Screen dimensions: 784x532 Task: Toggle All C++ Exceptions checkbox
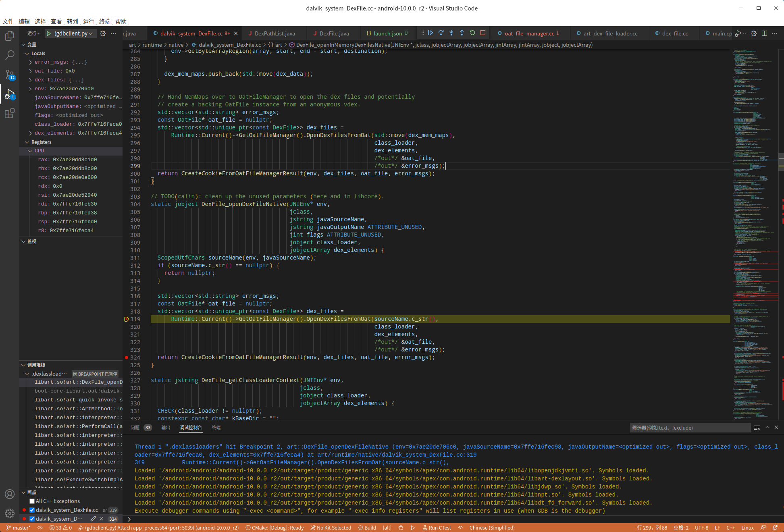coord(32,501)
